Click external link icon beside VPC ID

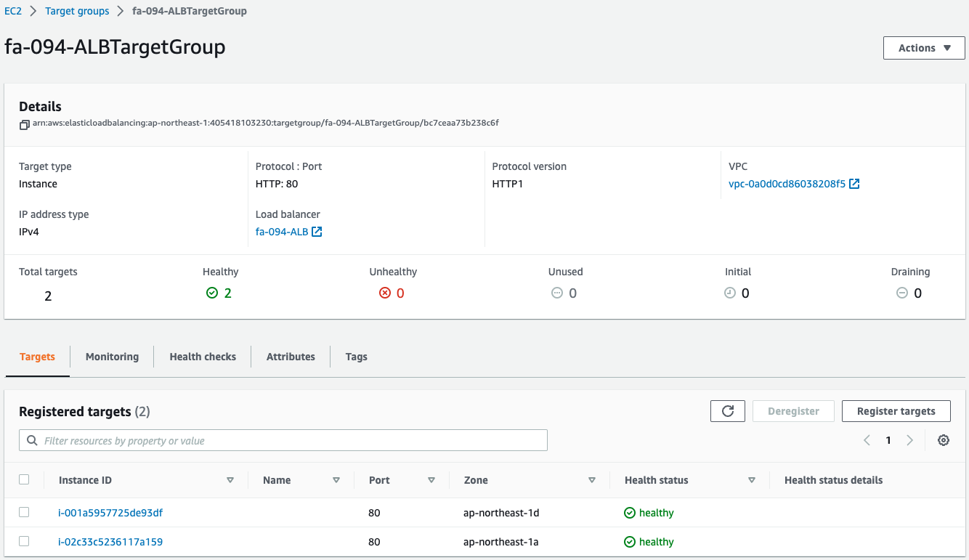pos(854,184)
